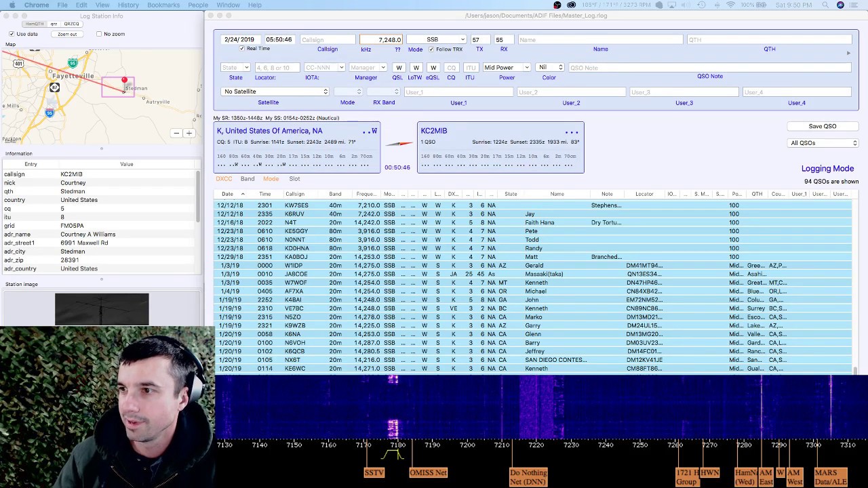Click the Zoom out button
Screen dimensions: 868x488
pyautogui.click(x=67, y=34)
